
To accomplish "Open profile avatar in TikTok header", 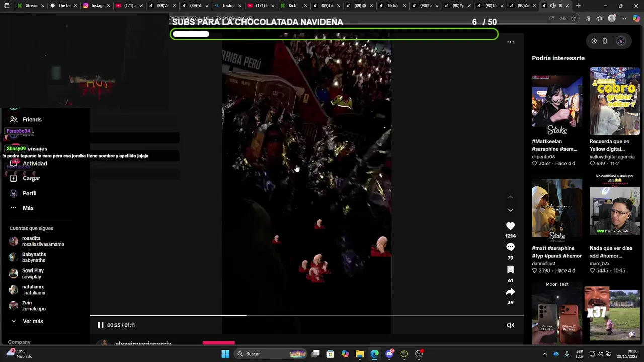I will click(x=621, y=41).
